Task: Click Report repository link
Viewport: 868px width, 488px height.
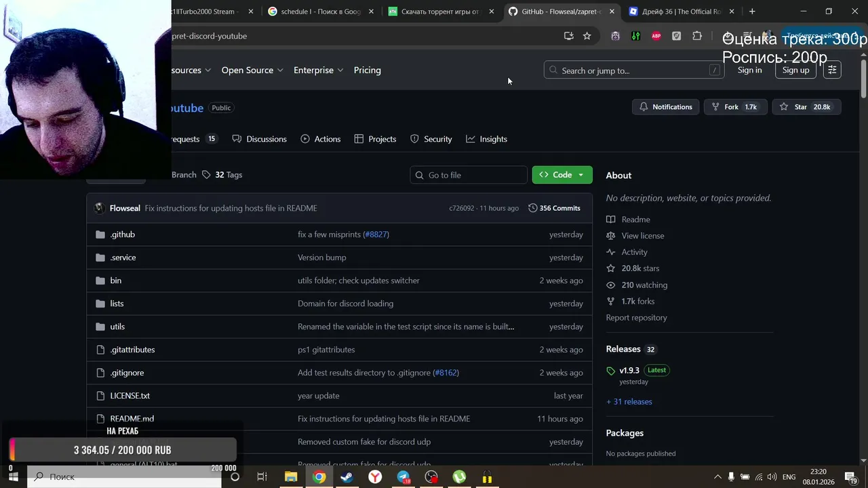Action: pyautogui.click(x=636, y=318)
